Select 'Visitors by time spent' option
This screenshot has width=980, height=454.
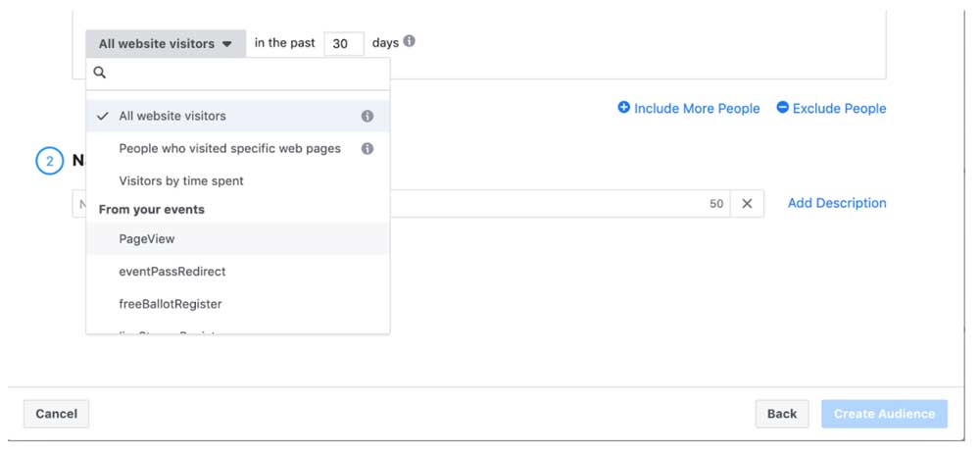[181, 181]
